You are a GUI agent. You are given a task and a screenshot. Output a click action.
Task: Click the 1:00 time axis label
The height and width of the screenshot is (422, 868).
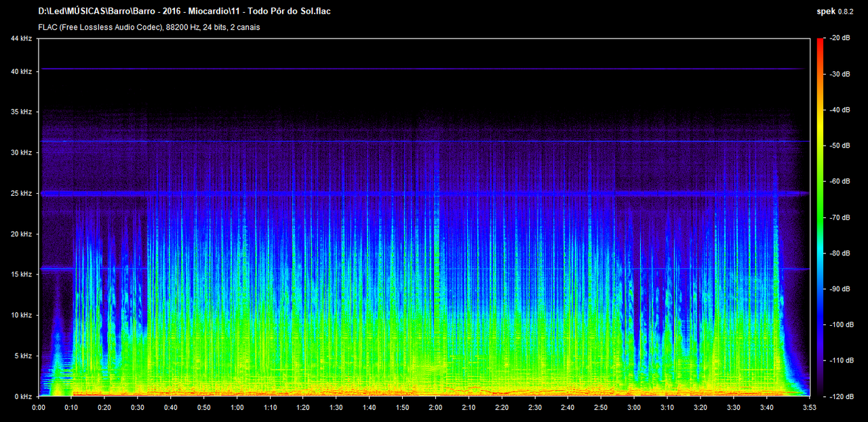(237, 408)
